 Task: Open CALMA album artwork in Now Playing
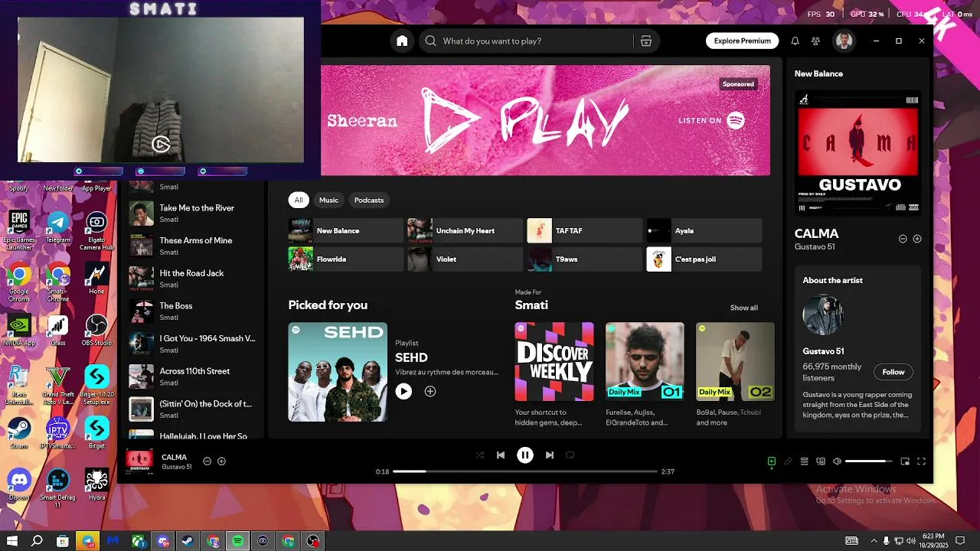click(x=857, y=152)
